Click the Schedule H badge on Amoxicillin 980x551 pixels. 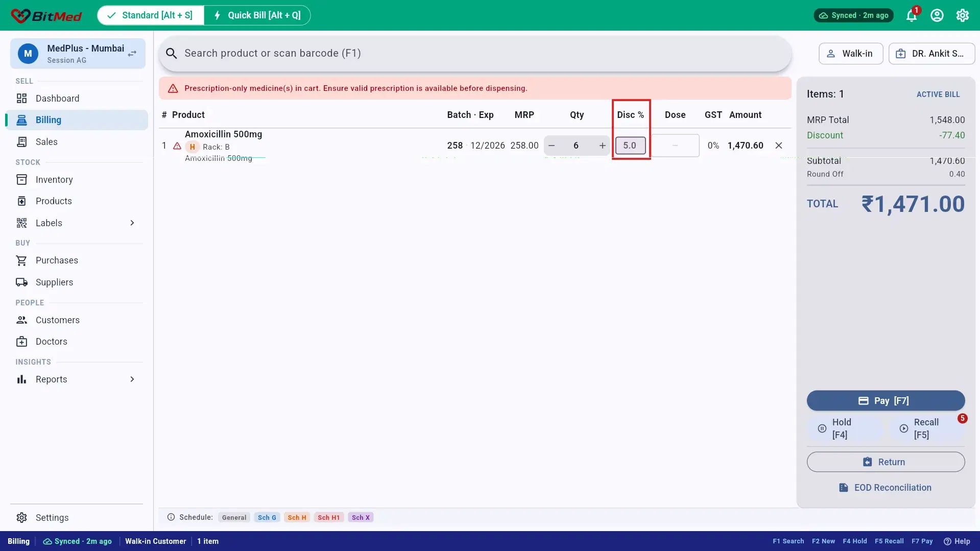(x=193, y=147)
